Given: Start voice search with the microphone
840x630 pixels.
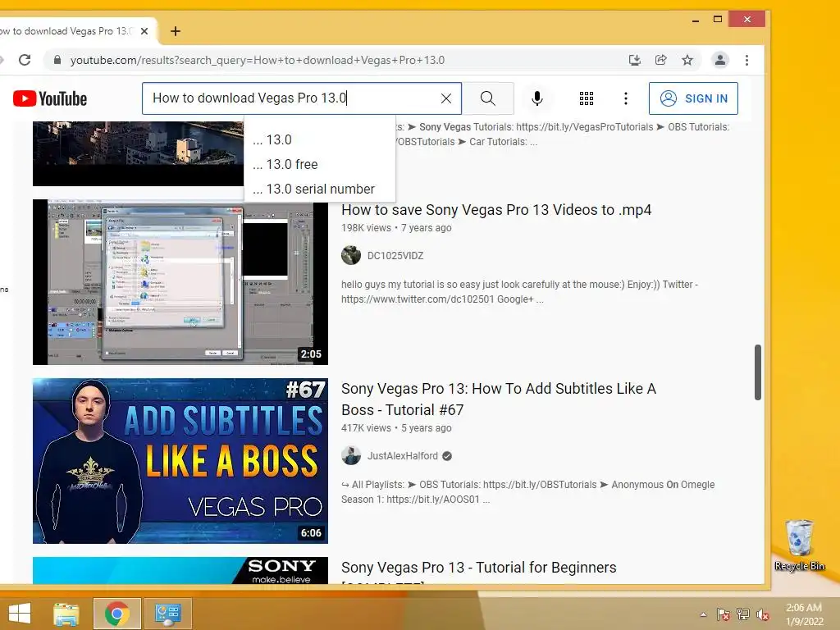Looking at the screenshot, I should 537,98.
